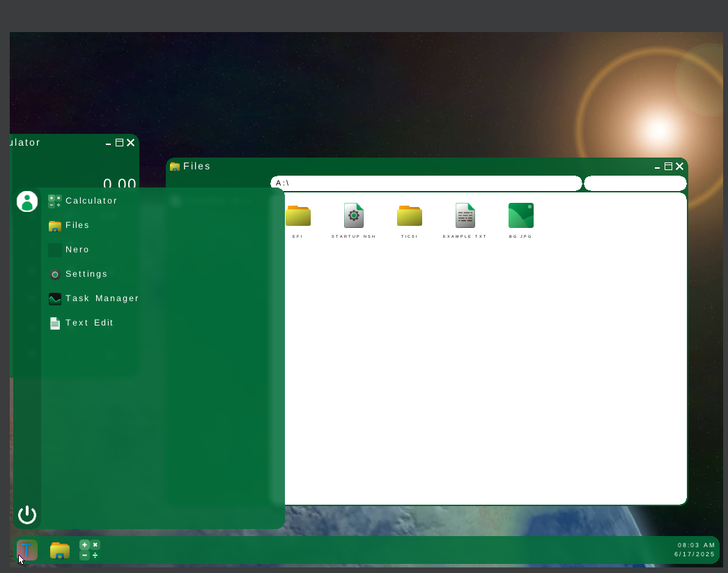This screenshot has width=728, height=573.
Task: Click the user avatar in start menu
Action: click(27, 201)
